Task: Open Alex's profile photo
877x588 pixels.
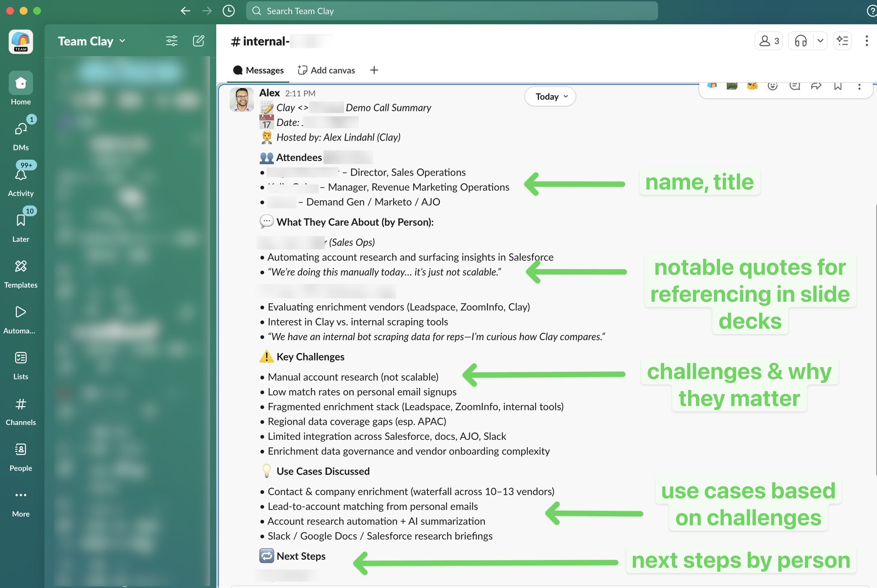Action: (x=242, y=99)
